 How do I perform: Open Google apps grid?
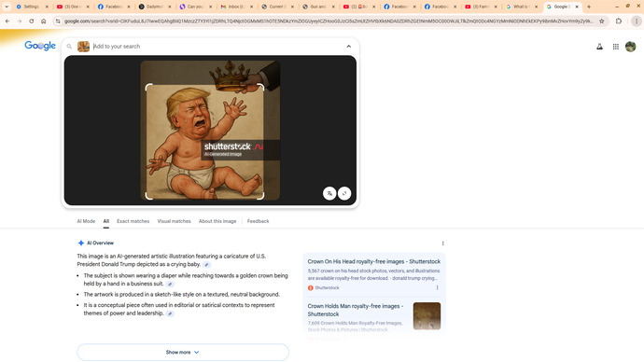(615, 47)
